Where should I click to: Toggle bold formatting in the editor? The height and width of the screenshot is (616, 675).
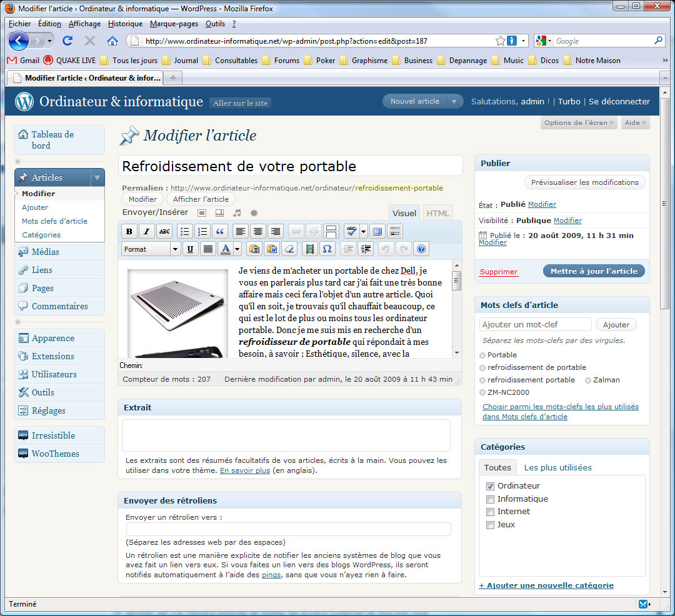tap(129, 231)
